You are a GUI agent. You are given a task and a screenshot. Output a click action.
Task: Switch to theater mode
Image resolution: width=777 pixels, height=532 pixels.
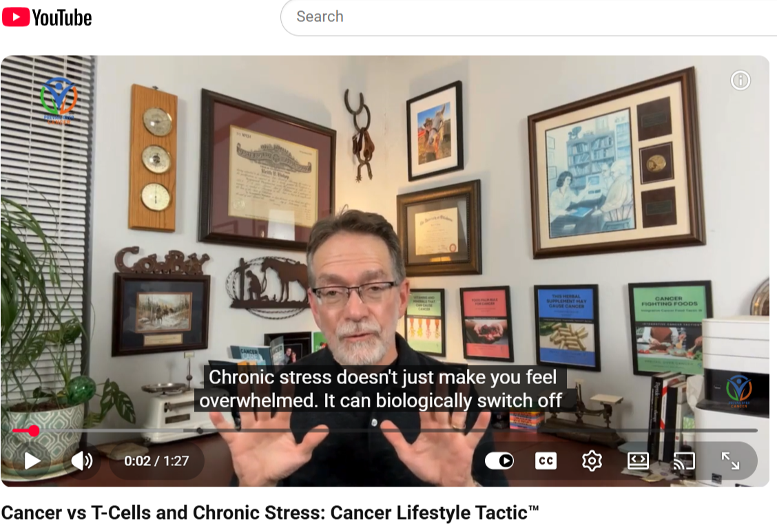(638, 460)
